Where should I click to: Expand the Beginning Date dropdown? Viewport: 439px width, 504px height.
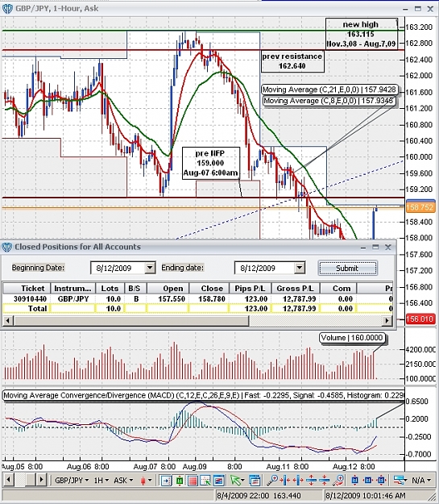pos(150,268)
